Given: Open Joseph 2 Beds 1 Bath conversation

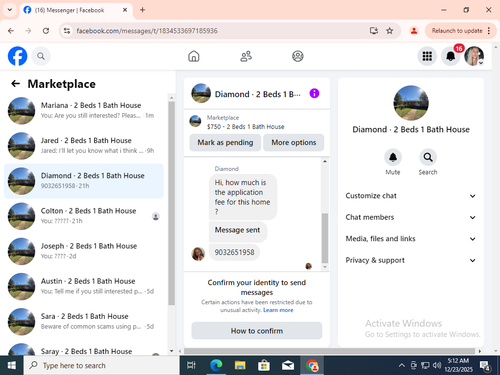Looking at the screenshot, I should click(83, 251).
